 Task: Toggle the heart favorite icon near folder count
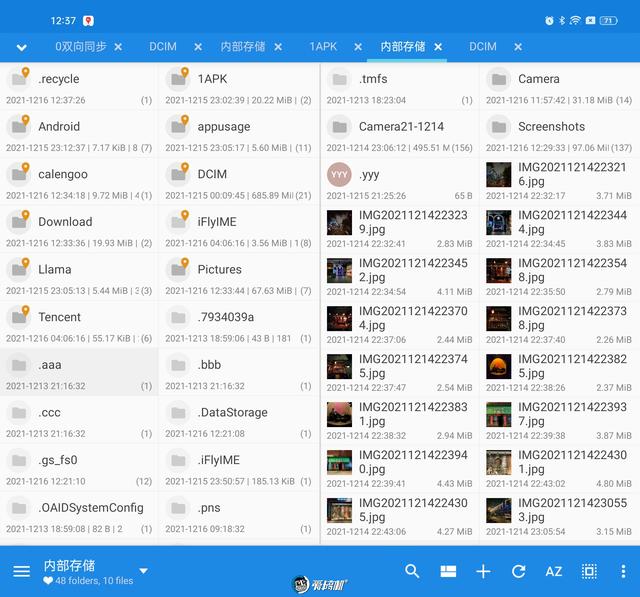[48, 580]
